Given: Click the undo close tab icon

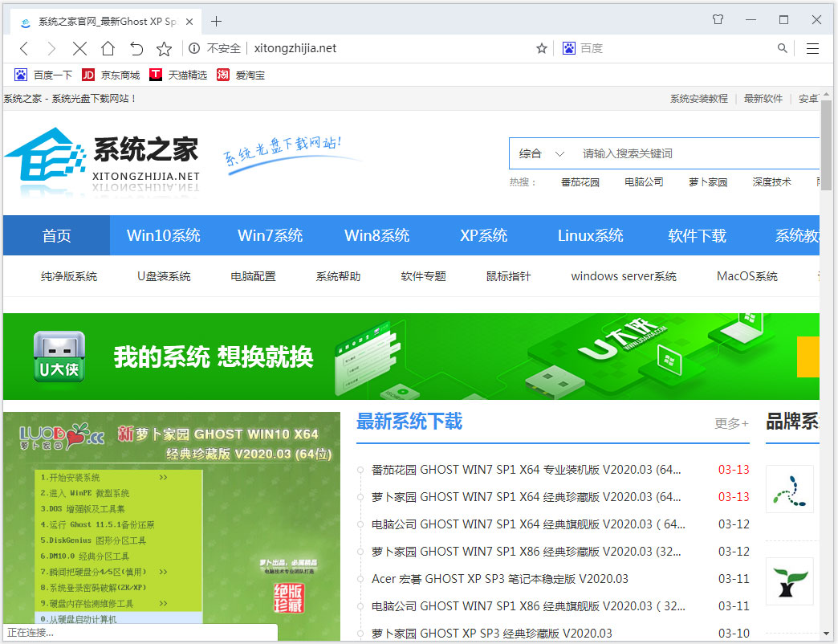Looking at the screenshot, I should pos(136,49).
